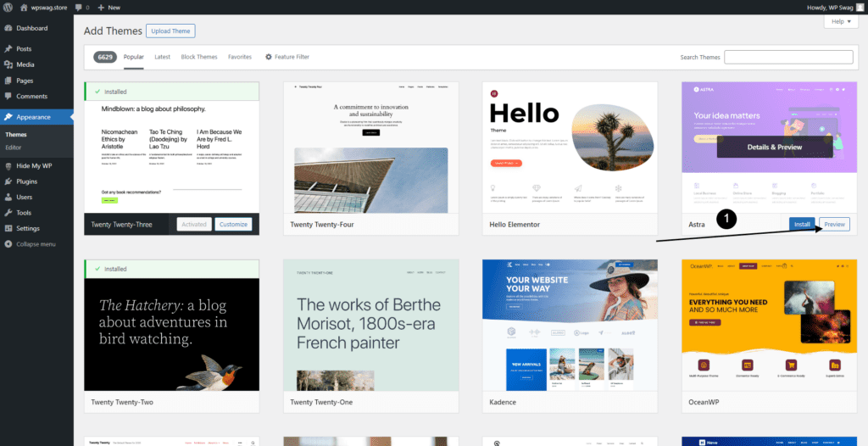
Task: Click the Collapse menu label
Action: pos(36,244)
